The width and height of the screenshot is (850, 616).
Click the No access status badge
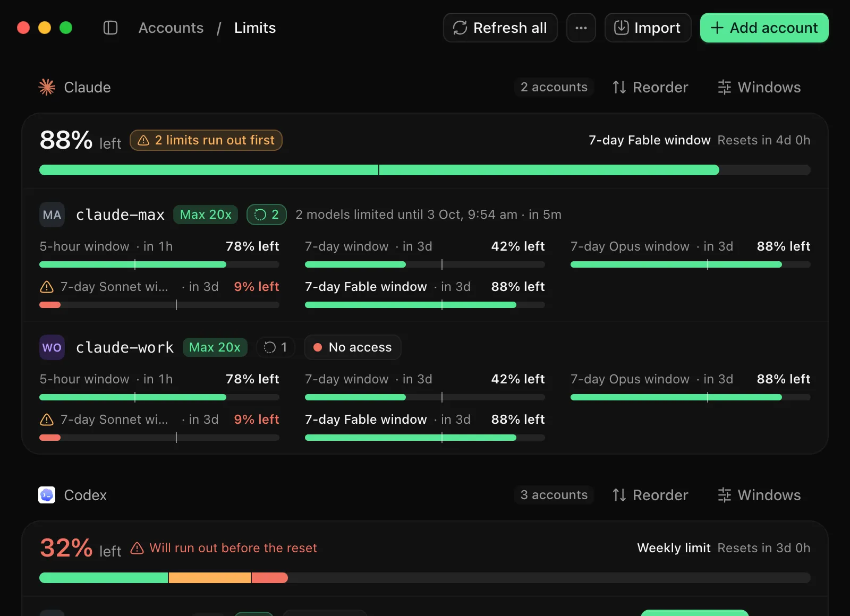coord(353,347)
